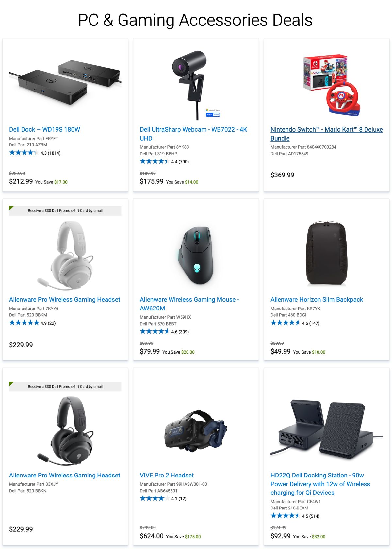This screenshot has height=551, width=392.
Task: Click the UltraSharp webcam product photo
Action: [x=196, y=85]
